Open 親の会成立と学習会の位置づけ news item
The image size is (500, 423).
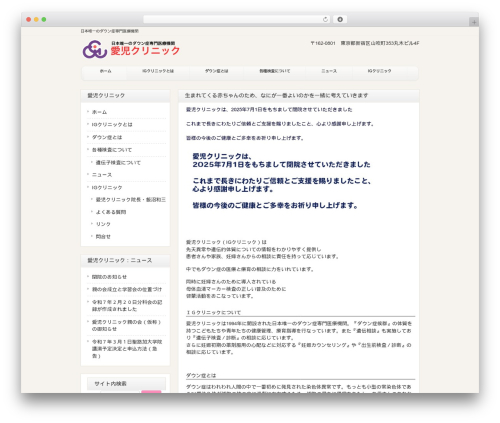point(127,289)
